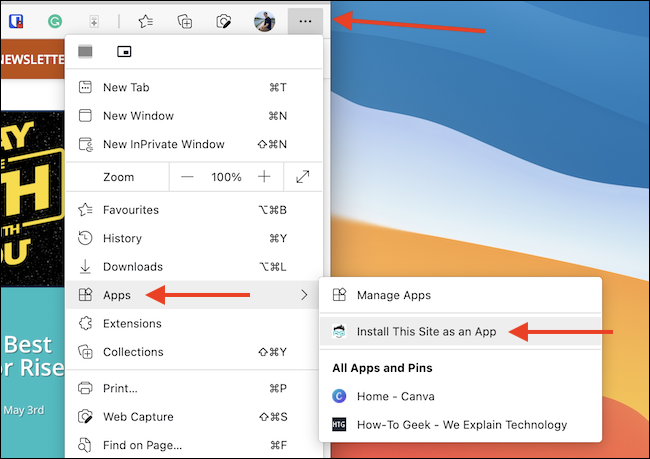
Task: Click the Web Capture camera toolbar icon
Action: (224, 20)
